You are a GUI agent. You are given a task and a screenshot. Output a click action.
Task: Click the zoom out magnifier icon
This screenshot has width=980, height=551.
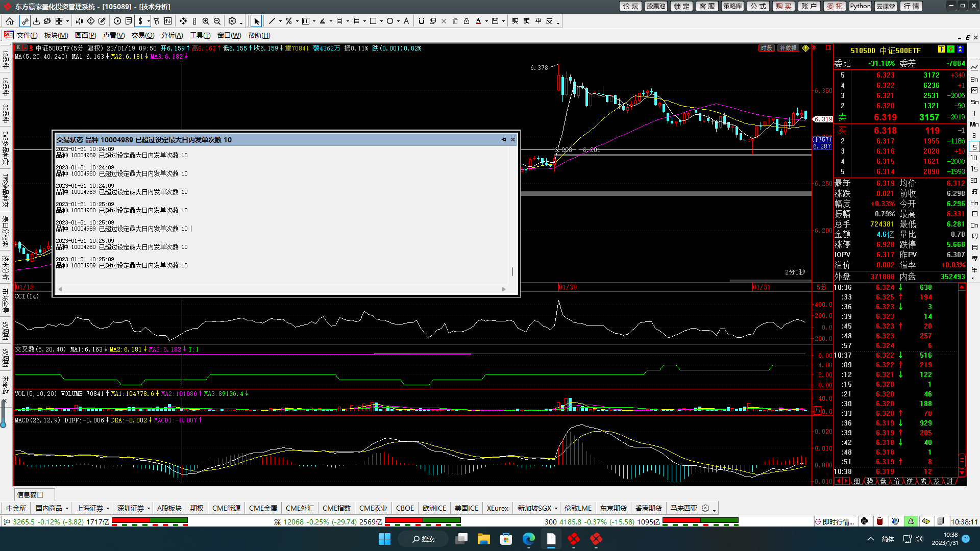coord(217,21)
